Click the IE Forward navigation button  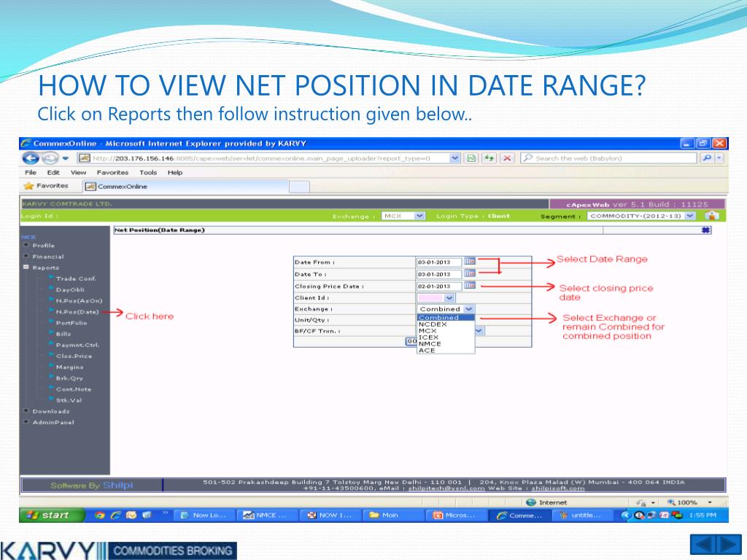50,158
